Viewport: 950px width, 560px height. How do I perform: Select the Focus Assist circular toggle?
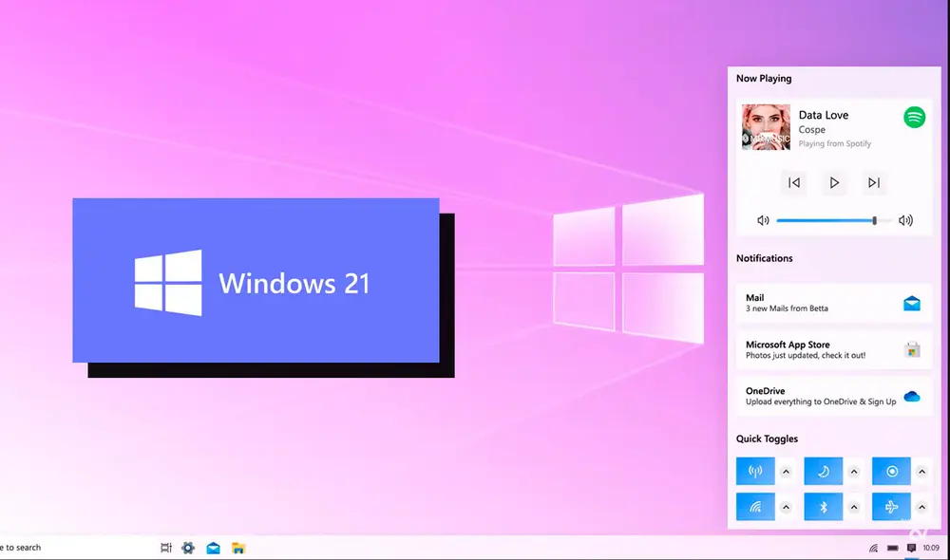[891, 471]
